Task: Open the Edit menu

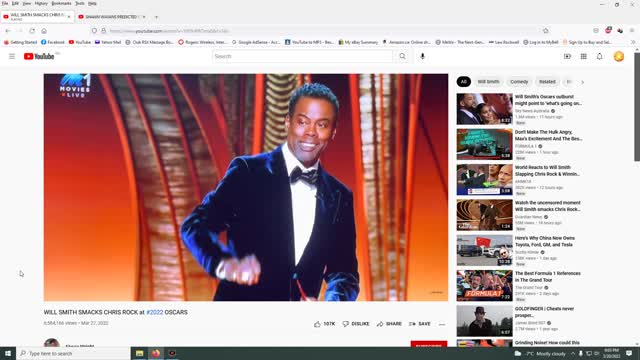Action: tap(15, 3)
